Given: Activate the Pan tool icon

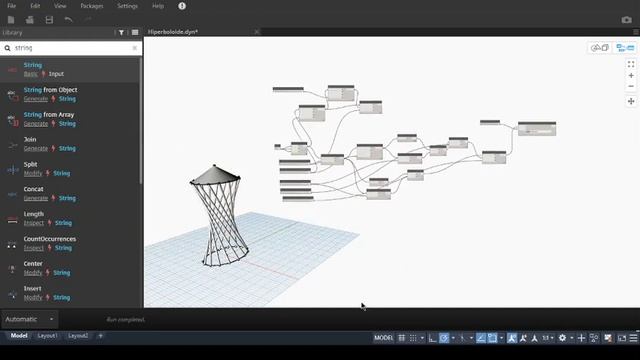Looking at the screenshot, I should pyautogui.click(x=631, y=101).
